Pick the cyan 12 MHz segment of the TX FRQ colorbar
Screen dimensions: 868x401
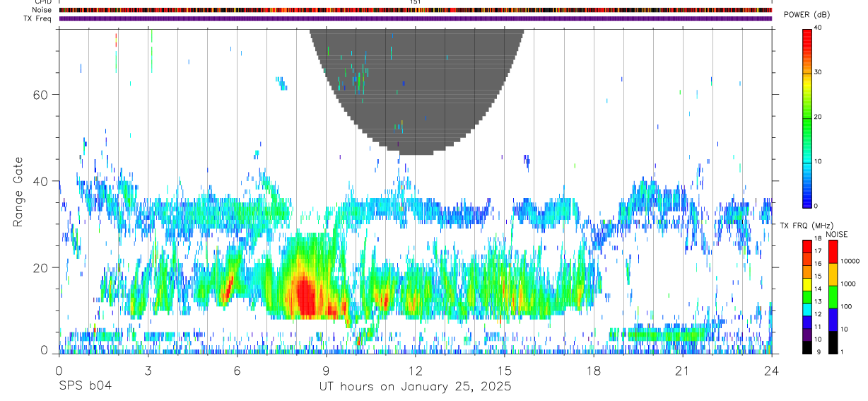click(807, 310)
